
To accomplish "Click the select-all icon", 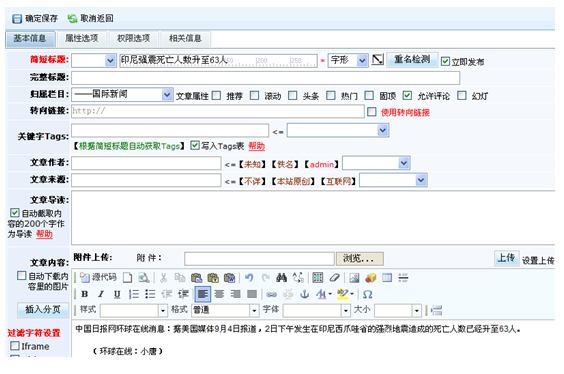I will tap(318, 278).
